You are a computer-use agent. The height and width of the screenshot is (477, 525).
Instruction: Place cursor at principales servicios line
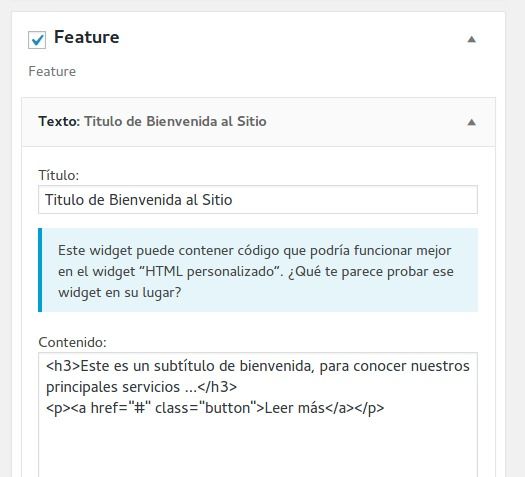pos(141,387)
